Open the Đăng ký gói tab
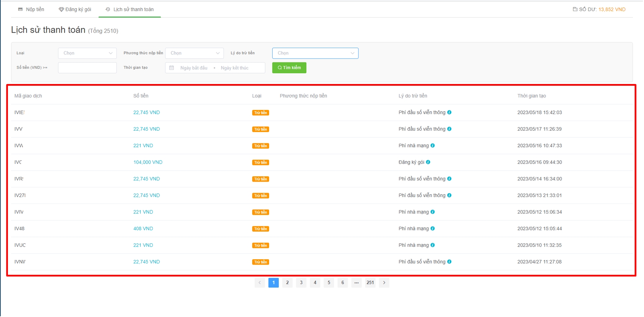This screenshot has height=317, width=644. coord(75,9)
